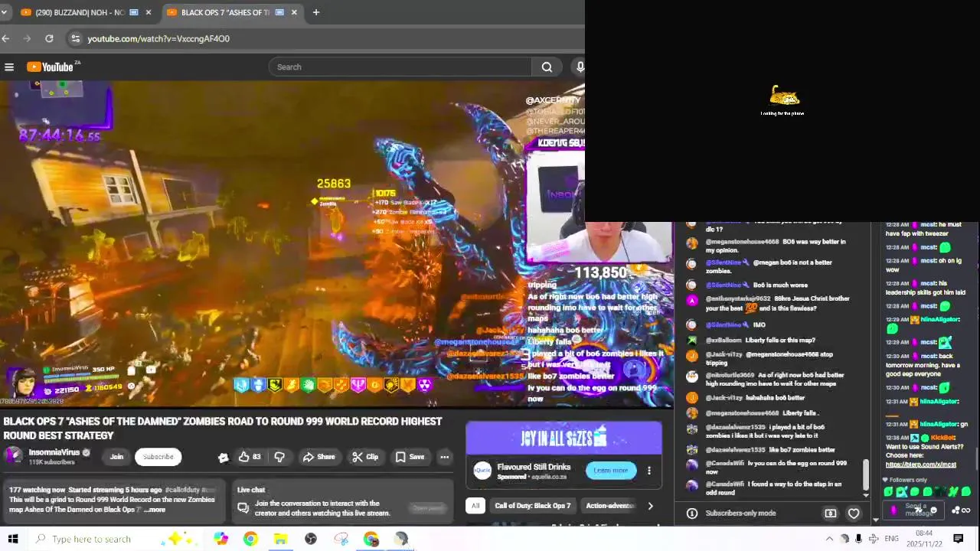Image resolution: width=980 pixels, height=551 pixels.
Task: Go back using browser back arrow
Action: click(6, 38)
